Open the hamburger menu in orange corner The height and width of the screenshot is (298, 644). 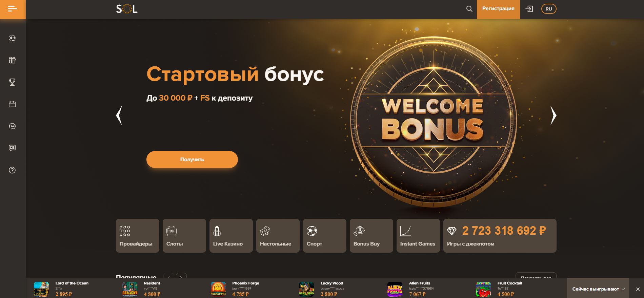[x=13, y=9]
